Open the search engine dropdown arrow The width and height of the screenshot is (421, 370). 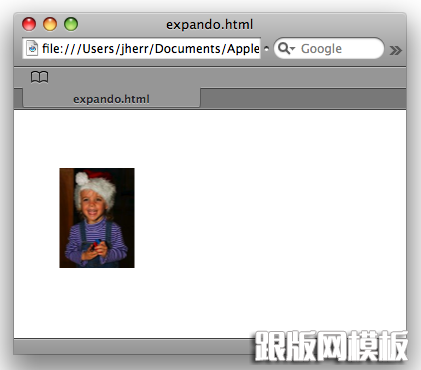point(293,49)
